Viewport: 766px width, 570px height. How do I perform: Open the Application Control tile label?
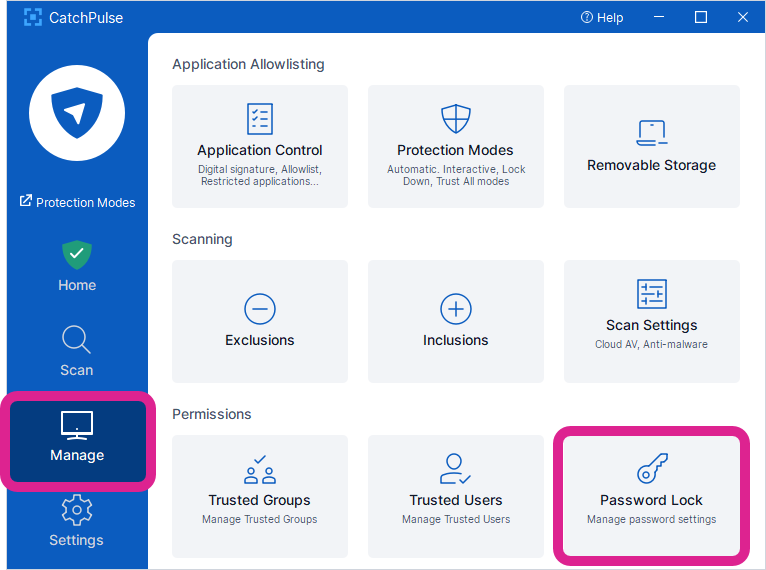pyautogui.click(x=260, y=150)
